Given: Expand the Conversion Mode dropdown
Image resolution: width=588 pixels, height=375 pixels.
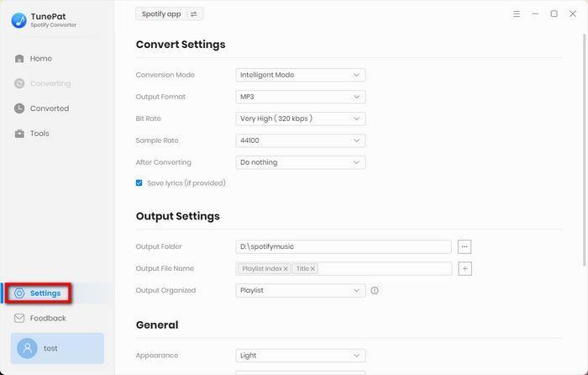Looking at the screenshot, I should 300,75.
